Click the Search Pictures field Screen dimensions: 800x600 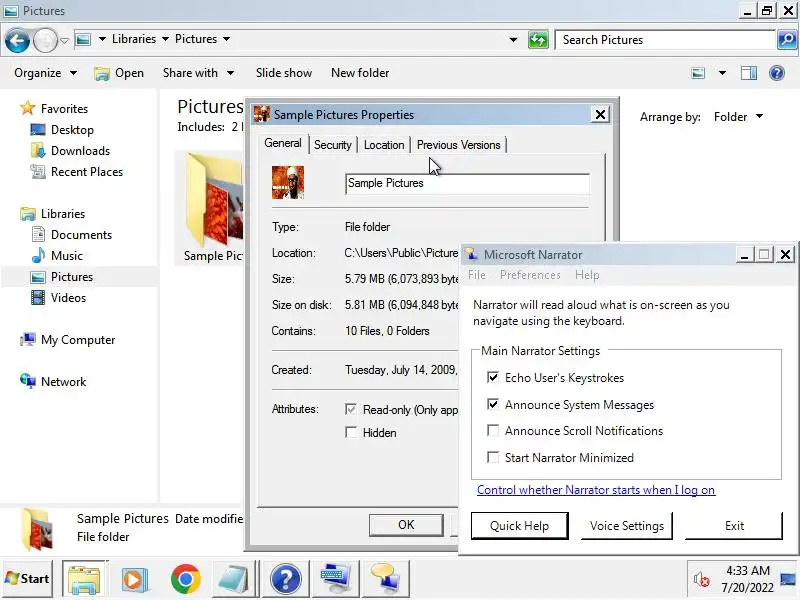(665, 40)
